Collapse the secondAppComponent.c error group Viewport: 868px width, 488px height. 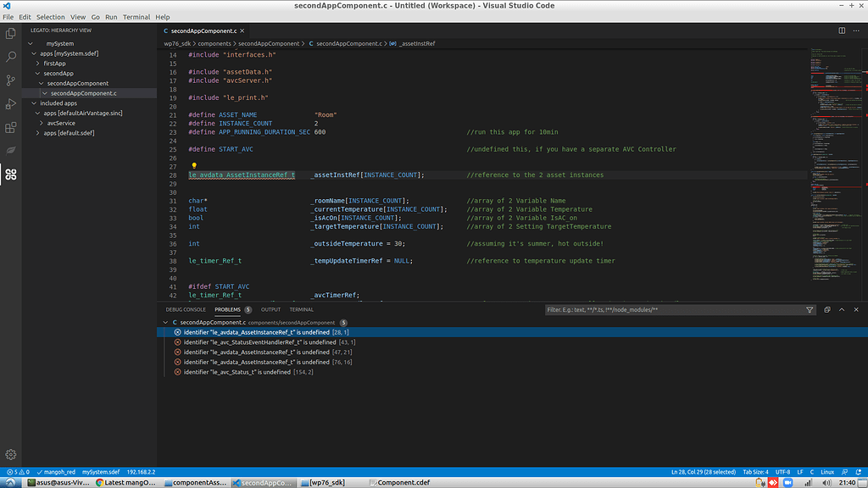(x=168, y=322)
